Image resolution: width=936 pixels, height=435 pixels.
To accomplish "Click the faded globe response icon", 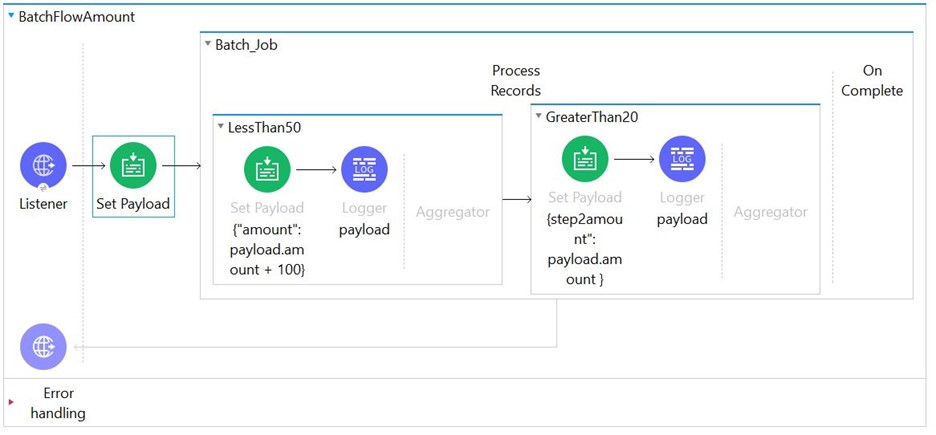I will tap(44, 347).
